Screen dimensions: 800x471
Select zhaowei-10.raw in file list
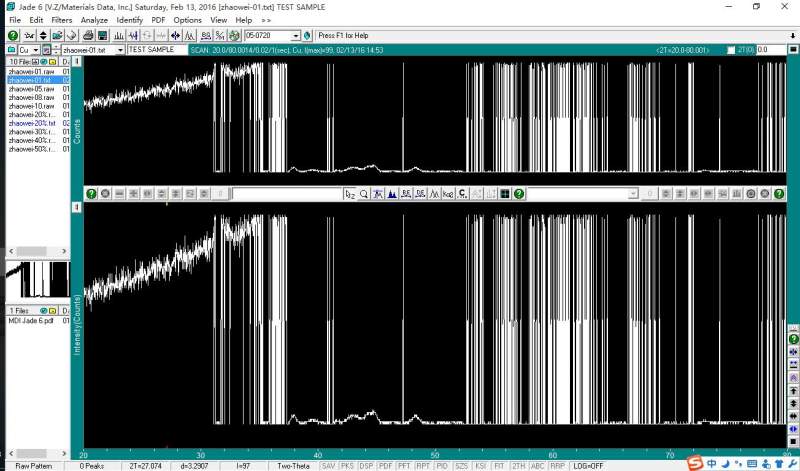31,106
